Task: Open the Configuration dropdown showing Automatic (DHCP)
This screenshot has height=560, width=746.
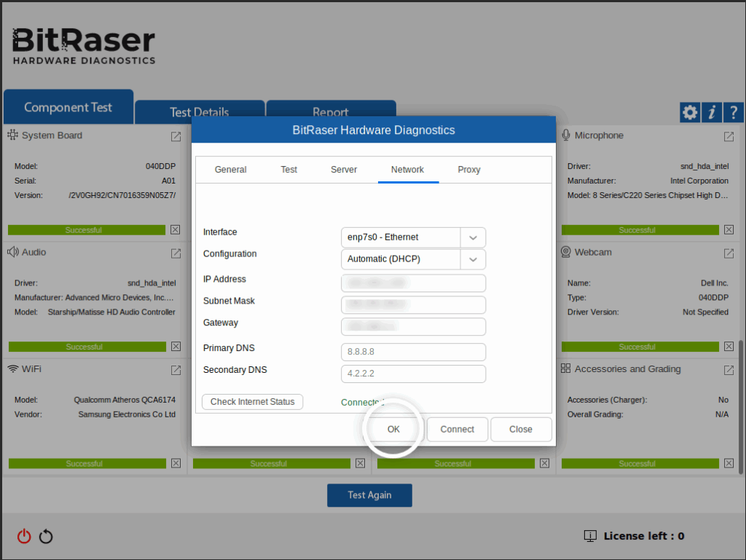Action: click(x=414, y=259)
